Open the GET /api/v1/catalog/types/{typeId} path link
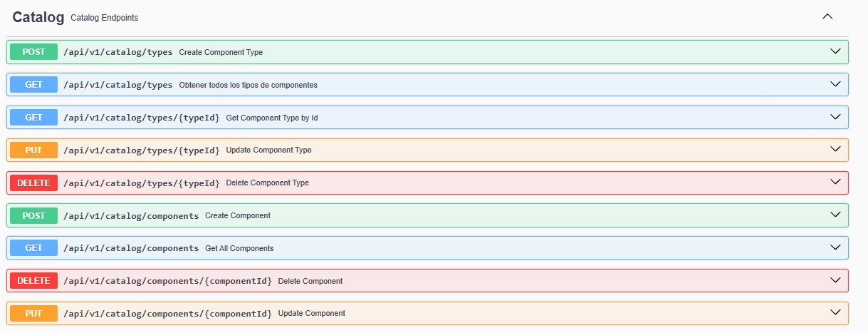The image size is (868, 333). [142, 118]
